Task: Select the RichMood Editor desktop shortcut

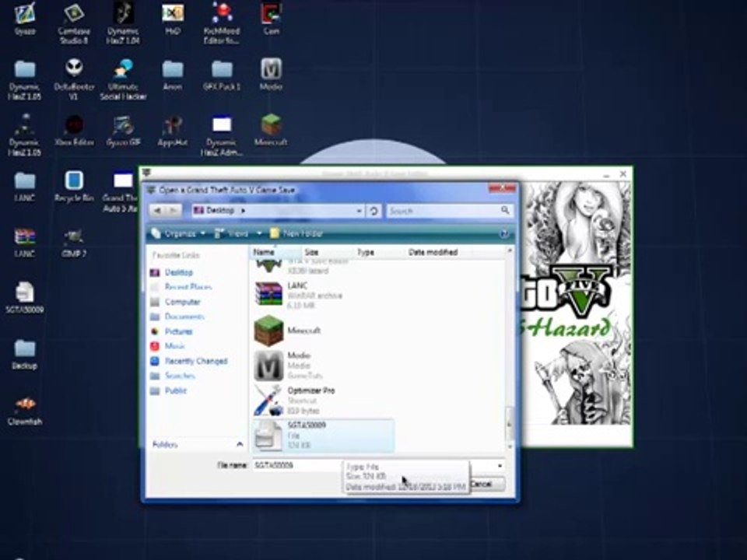Action: pos(222,23)
